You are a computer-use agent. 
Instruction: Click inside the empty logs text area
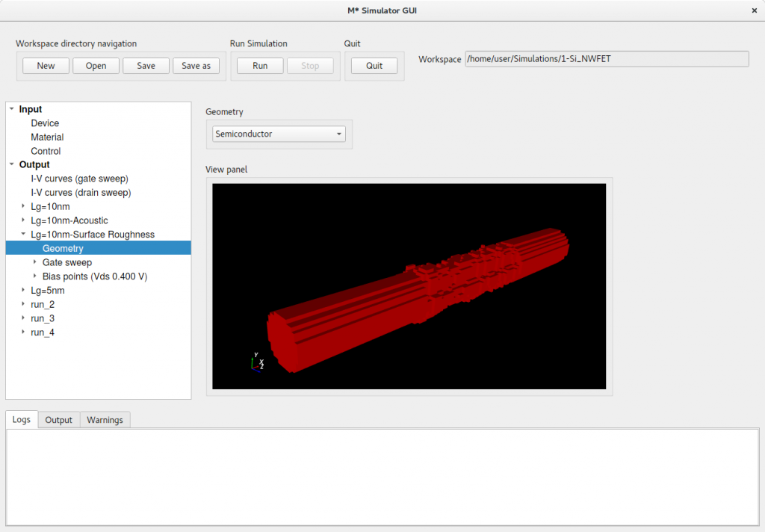pos(382,477)
